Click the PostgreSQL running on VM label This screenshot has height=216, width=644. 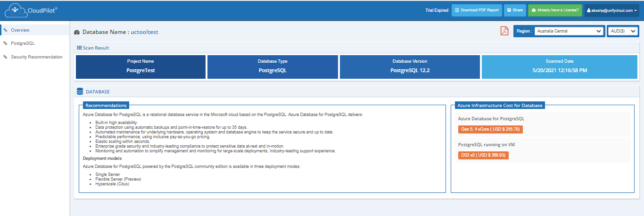pos(486,145)
